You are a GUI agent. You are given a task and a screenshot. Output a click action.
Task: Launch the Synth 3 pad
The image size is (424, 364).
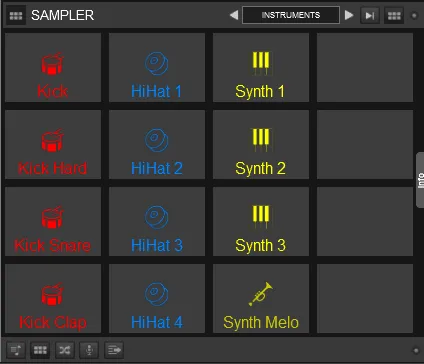[261, 221]
